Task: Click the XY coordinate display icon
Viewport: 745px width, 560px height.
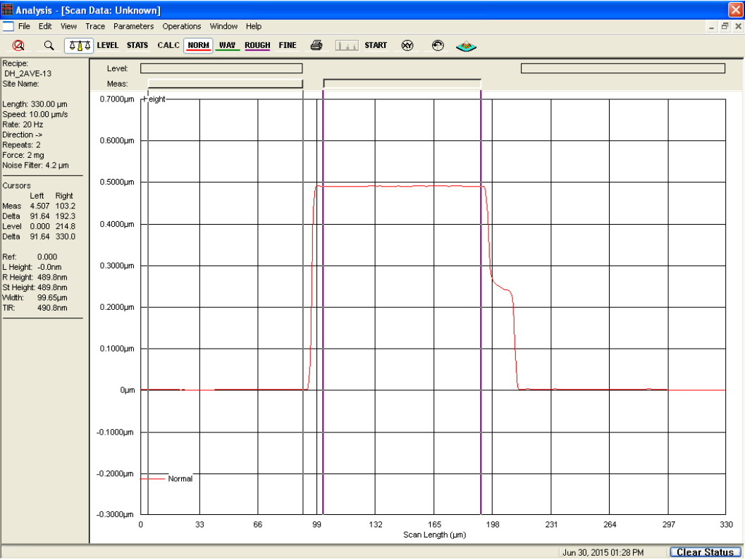Action: tap(407, 45)
